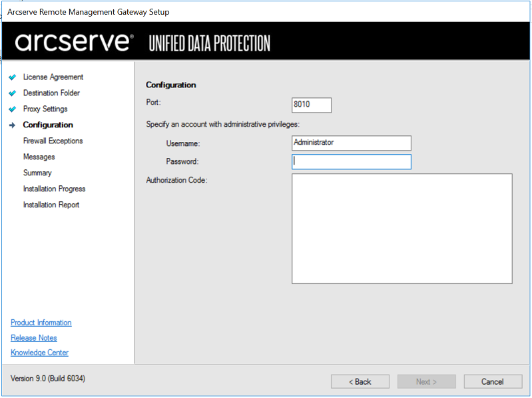The width and height of the screenshot is (532, 398).
Task: Click the arrow icon beside Configuration step
Action: [x=12, y=125]
